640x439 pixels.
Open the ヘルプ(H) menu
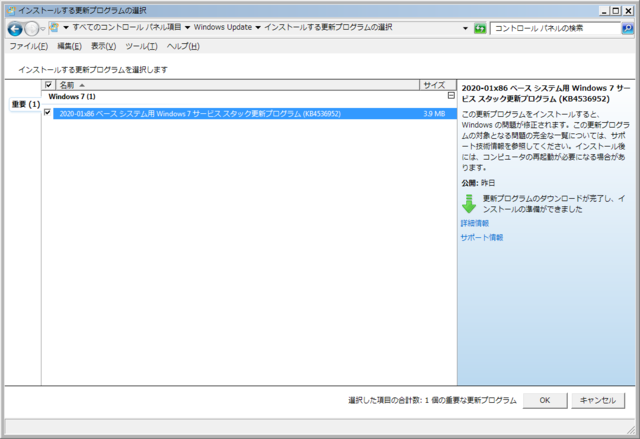click(x=183, y=46)
